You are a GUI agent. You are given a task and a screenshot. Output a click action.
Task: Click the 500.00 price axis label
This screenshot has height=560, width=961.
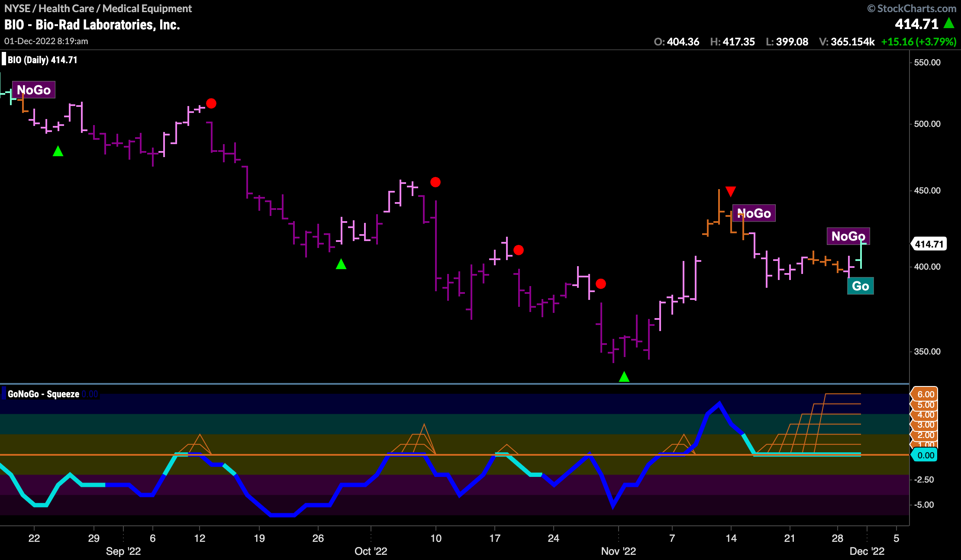pyautogui.click(x=927, y=124)
